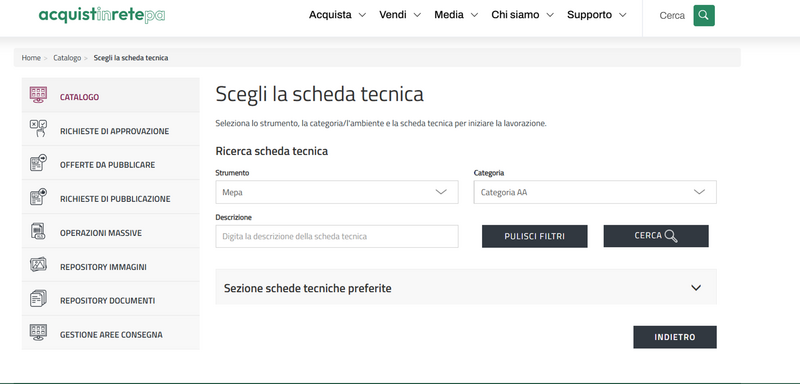Screen dimensions: 800x384
Task: Open the Supporto menu
Action: coord(596,15)
